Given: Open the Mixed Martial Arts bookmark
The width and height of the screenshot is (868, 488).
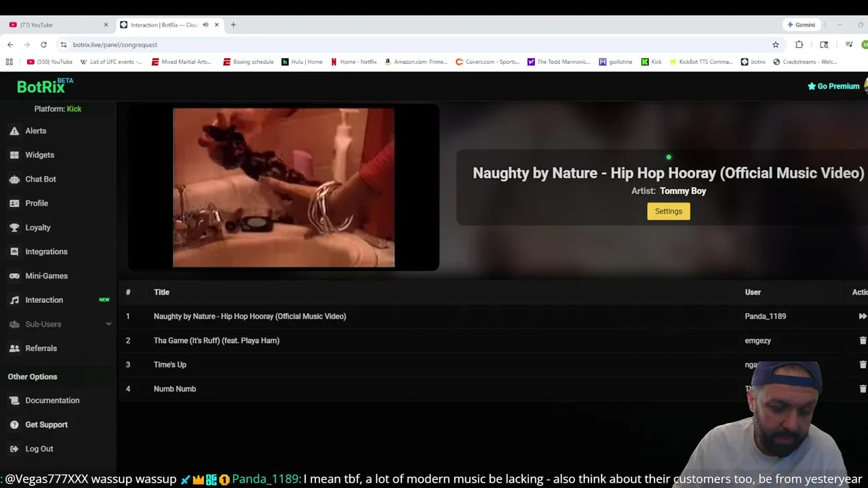Looking at the screenshot, I should [182, 62].
